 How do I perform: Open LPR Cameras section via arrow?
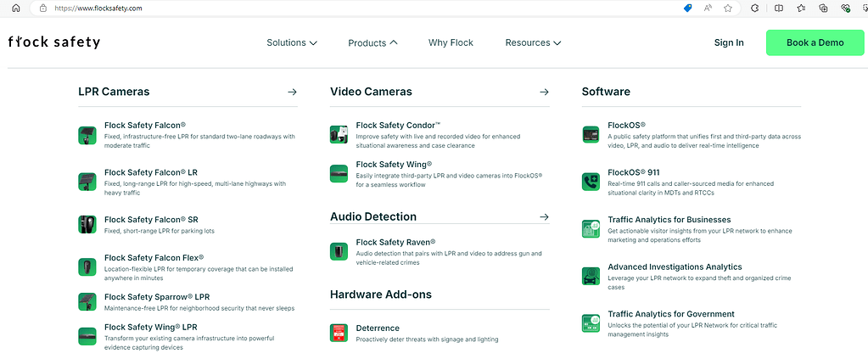[x=292, y=92]
